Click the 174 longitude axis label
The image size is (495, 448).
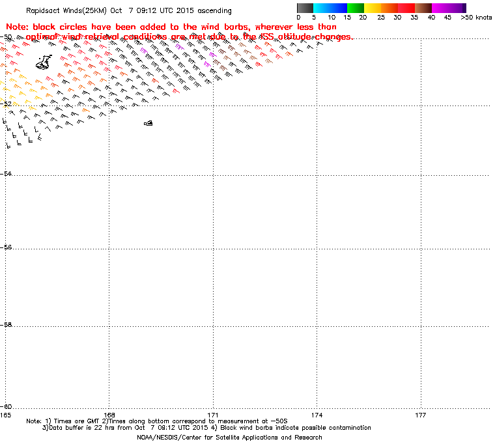(317, 415)
